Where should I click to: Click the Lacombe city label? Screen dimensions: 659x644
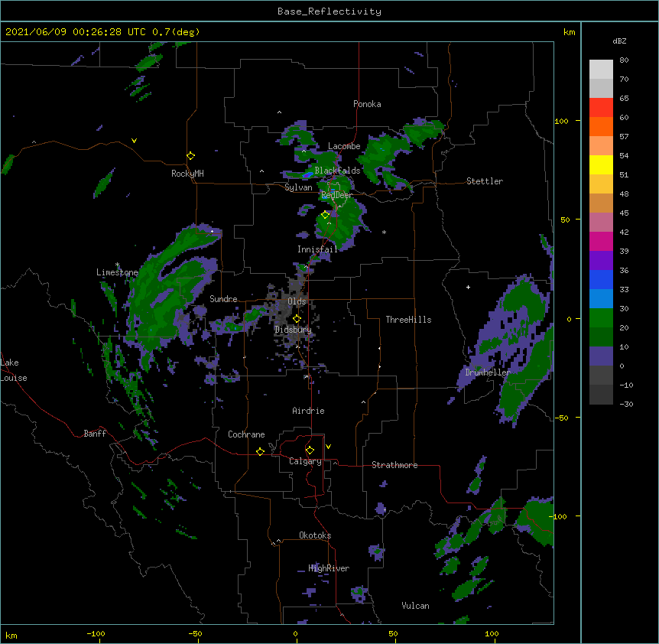pos(344,146)
